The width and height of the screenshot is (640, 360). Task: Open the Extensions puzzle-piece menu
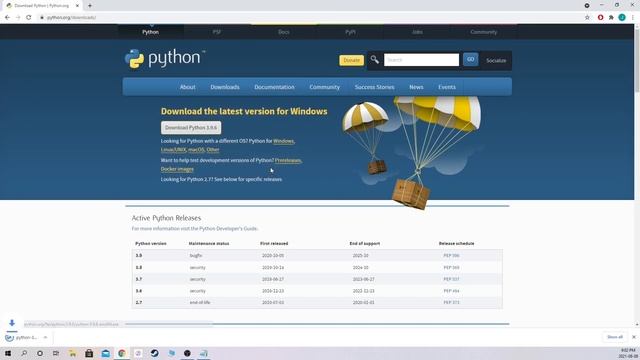611,18
